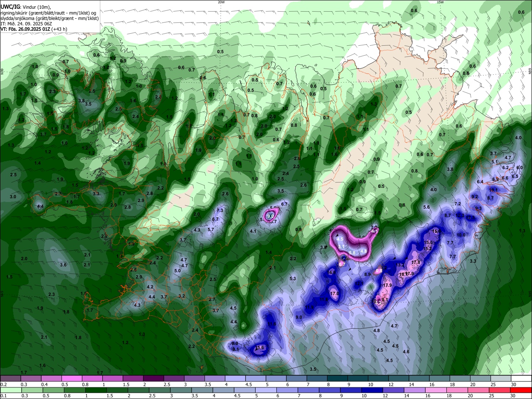Click the precipitation value '17.8' on map

(x=416, y=263)
